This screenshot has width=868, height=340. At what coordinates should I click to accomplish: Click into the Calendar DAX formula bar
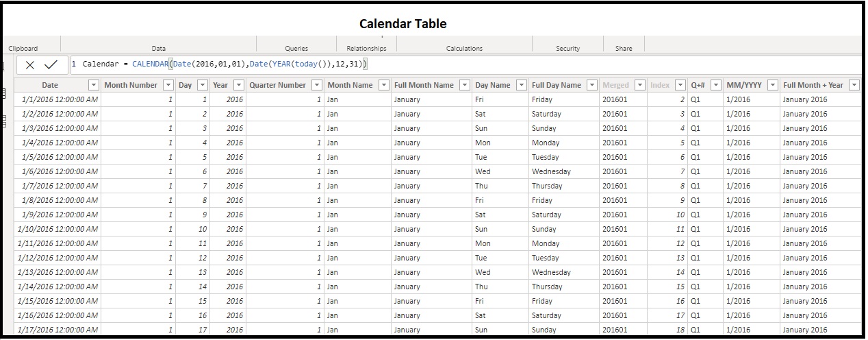(x=465, y=64)
